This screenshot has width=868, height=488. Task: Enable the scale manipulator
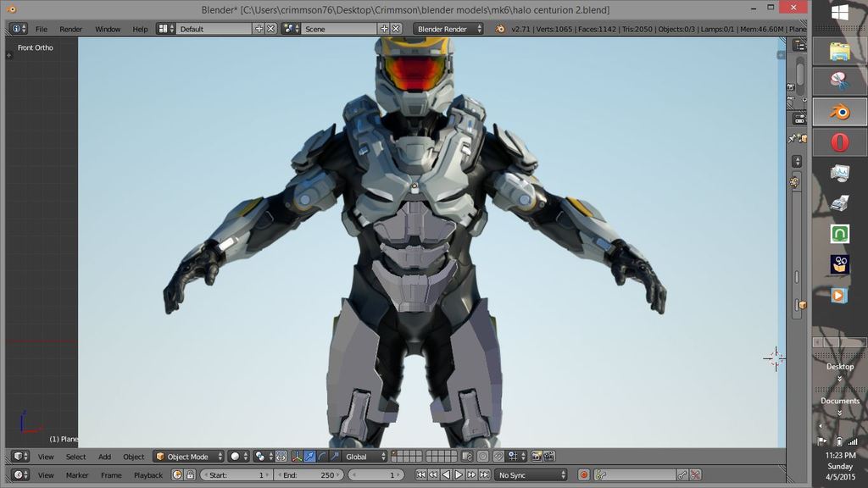(335, 457)
